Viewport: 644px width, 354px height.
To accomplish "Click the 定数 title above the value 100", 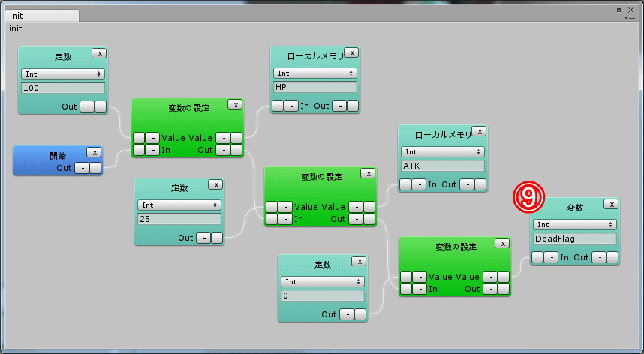I will (x=63, y=58).
